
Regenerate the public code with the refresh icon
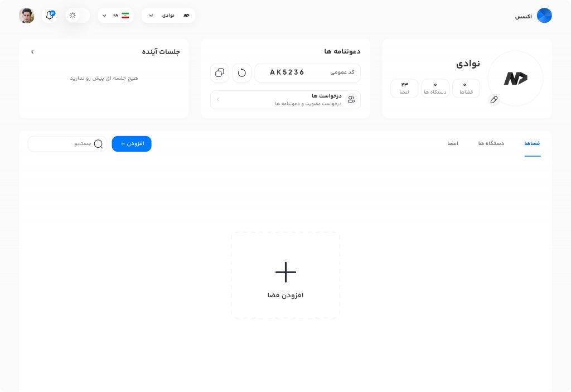tap(242, 72)
